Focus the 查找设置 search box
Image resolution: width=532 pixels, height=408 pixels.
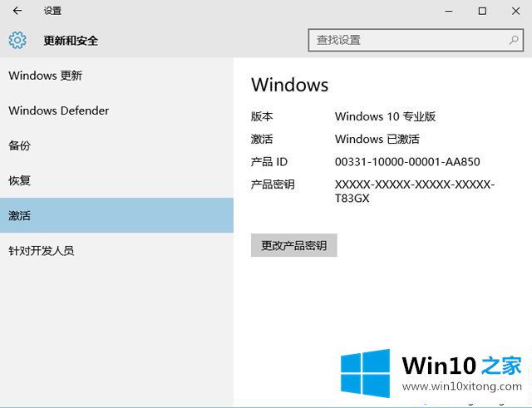pyautogui.click(x=416, y=40)
